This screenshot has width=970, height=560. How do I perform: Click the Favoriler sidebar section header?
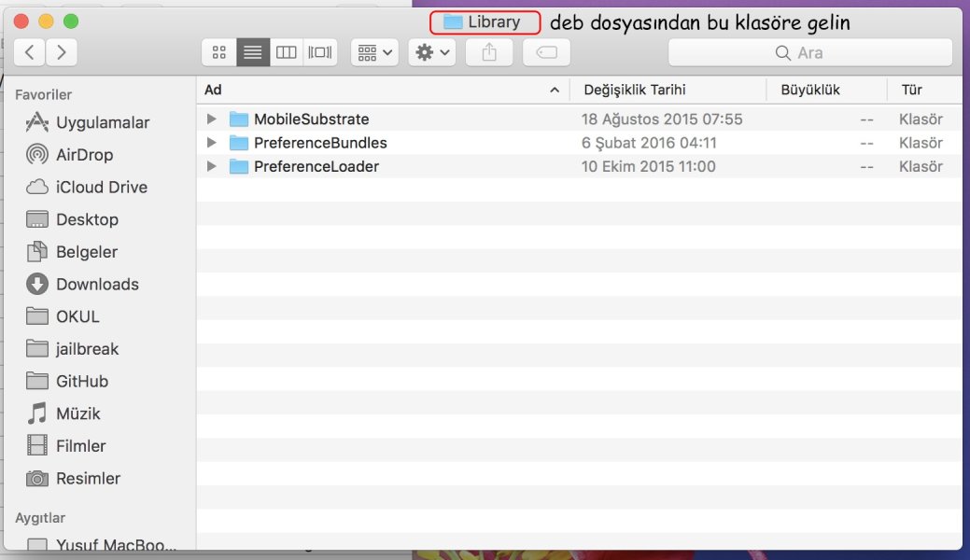[43, 94]
